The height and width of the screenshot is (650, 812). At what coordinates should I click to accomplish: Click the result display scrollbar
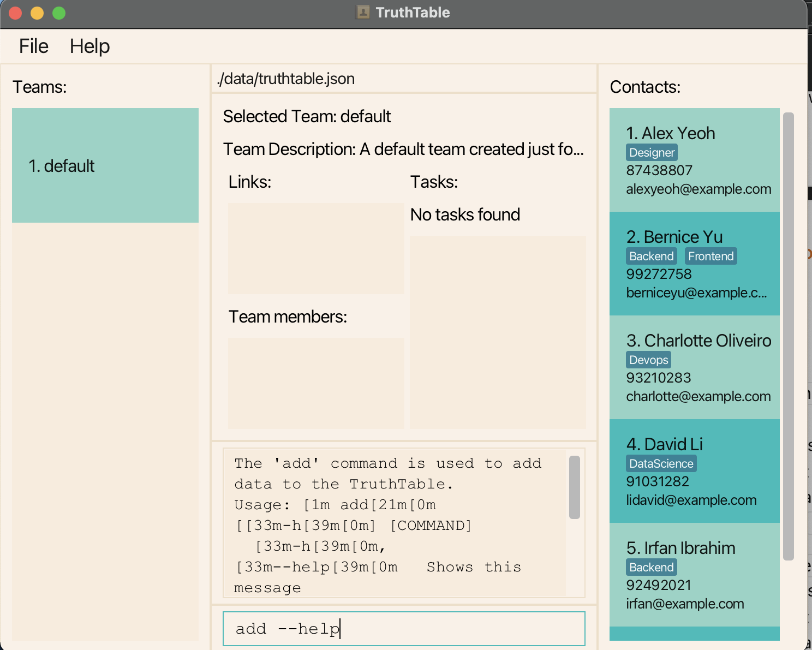[574, 487]
